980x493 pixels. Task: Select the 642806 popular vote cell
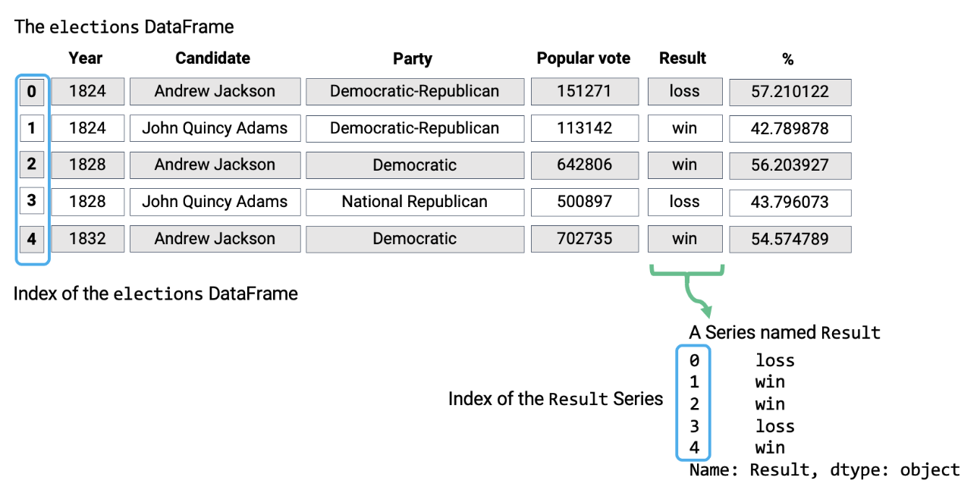(x=583, y=165)
